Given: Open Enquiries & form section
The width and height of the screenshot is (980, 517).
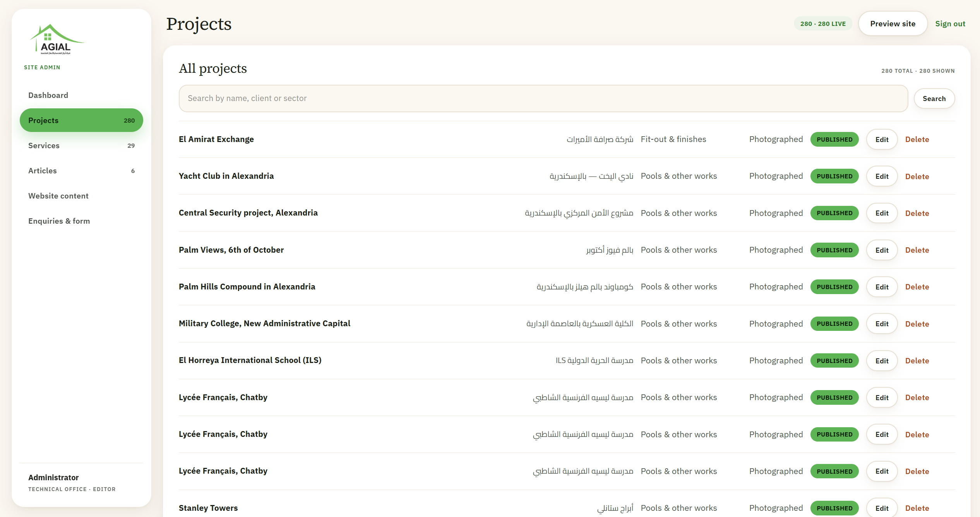Looking at the screenshot, I should 81,221.
